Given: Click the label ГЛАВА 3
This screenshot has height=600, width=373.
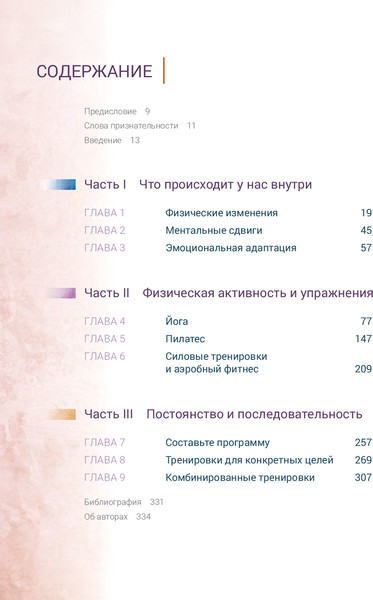Looking at the screenshot, I should click(104, 248).
